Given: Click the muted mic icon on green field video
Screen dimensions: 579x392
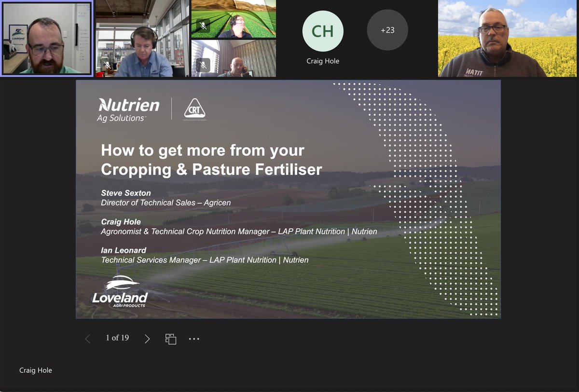Looking at the screenshot, I should tap(204, 26).
